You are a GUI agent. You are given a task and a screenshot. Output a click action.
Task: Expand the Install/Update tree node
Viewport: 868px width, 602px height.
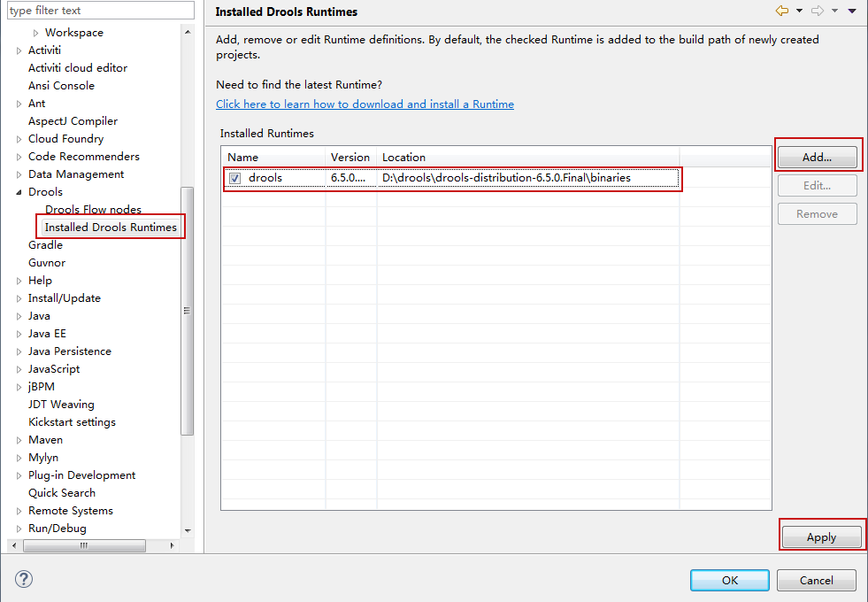click(x=19, y=298)
